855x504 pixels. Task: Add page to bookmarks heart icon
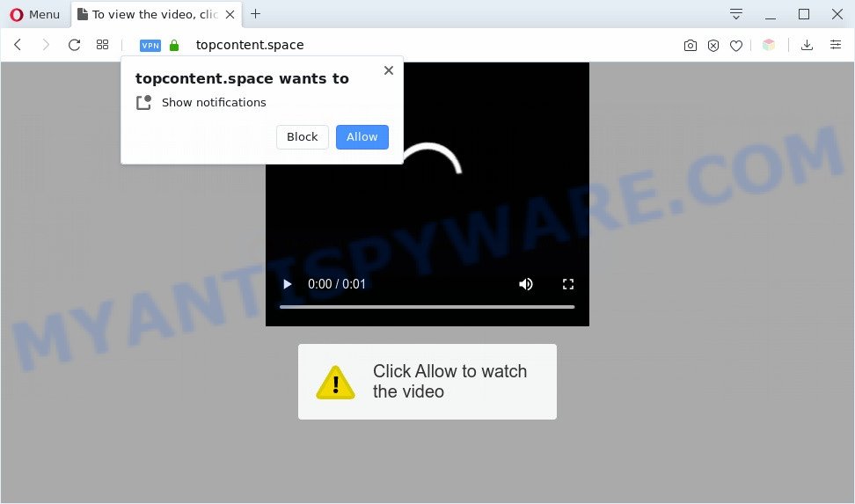pos(736,46)
